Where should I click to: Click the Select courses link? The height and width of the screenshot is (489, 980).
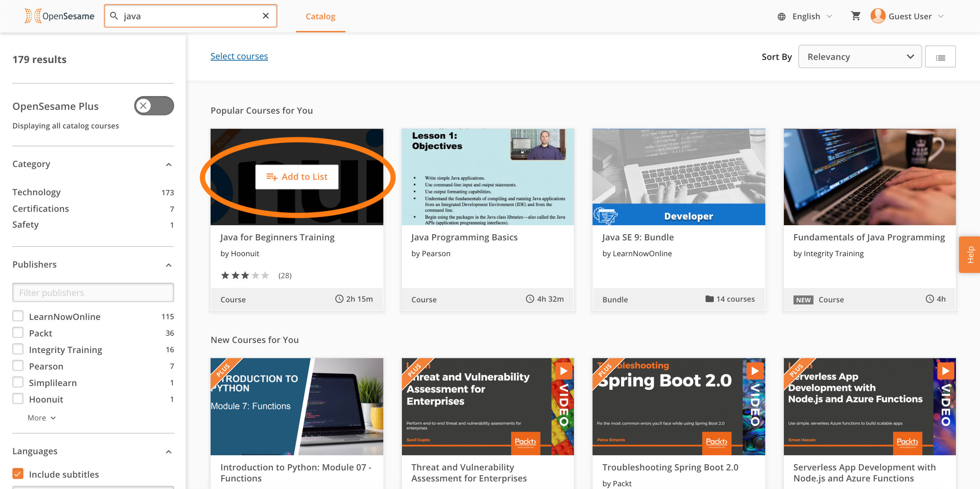point(239,56)
